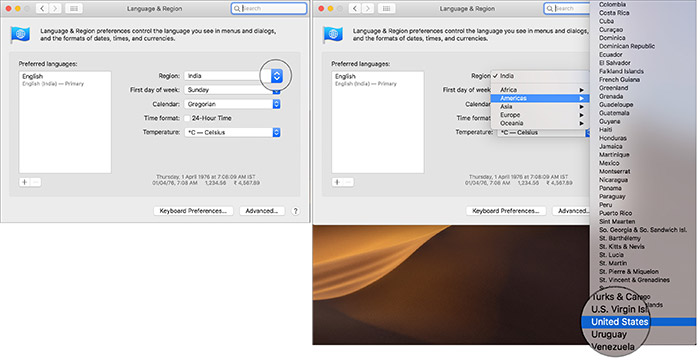Click forward arrow in right Language & Region window

point(367,8)
